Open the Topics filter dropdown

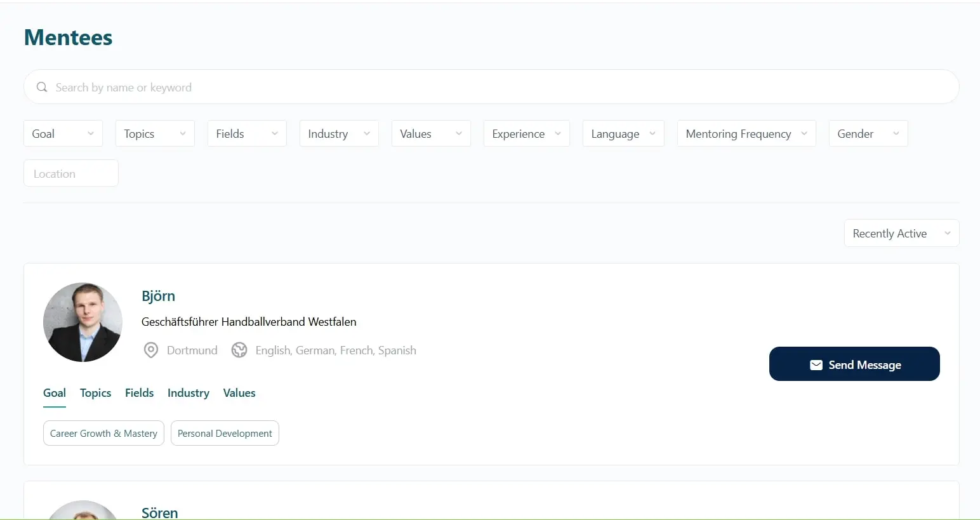pos(155,133)
